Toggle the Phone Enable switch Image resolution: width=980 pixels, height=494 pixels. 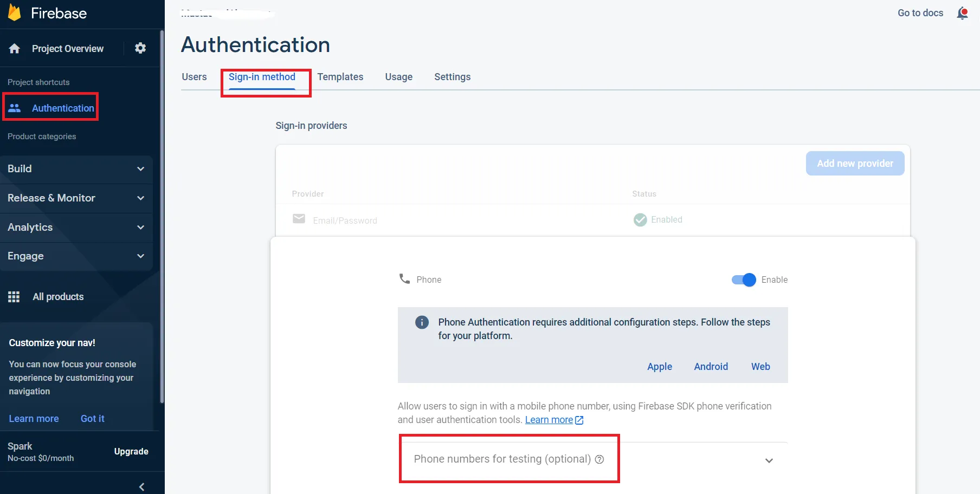click(x=744, y=279)
